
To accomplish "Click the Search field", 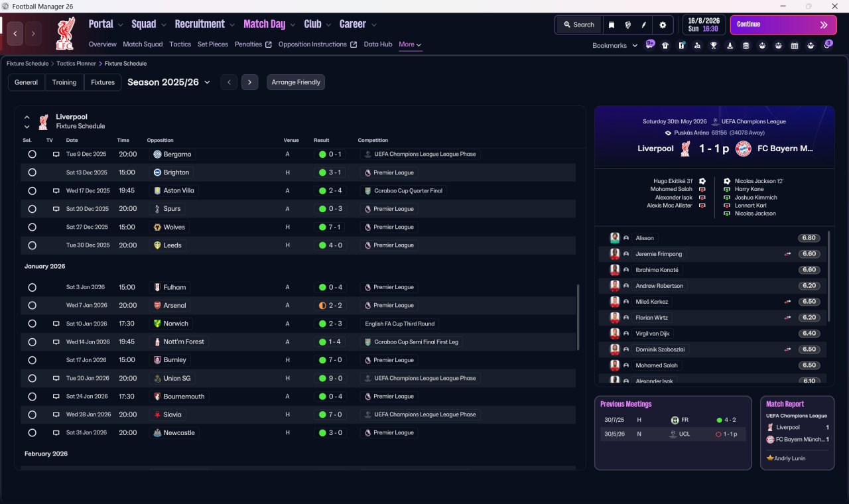I will click(578, 25).
